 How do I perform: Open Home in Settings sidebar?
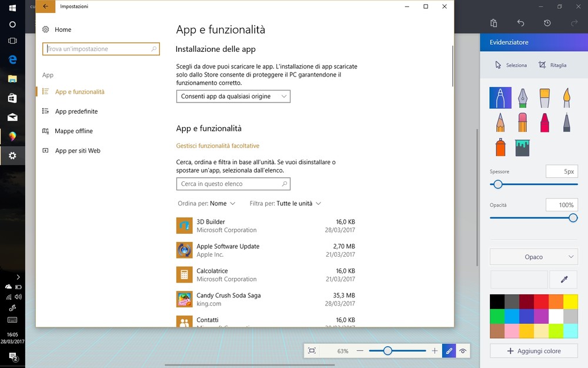(x=57, y=29)
